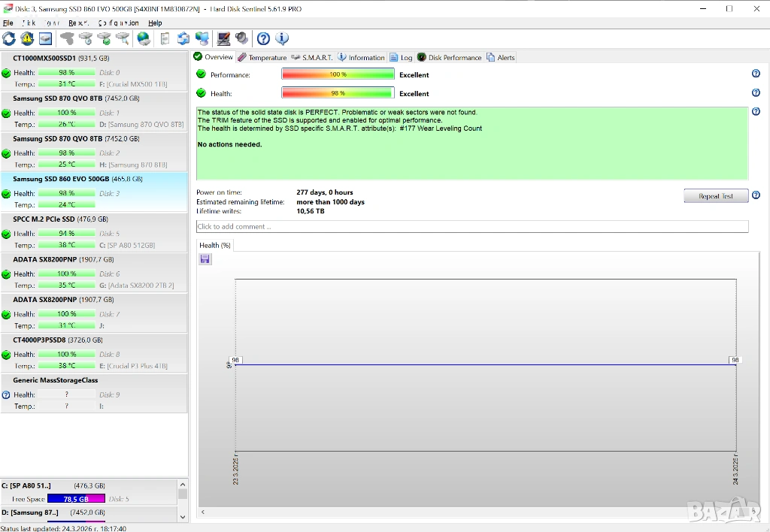Click the globe toolbar icon

pos(144,38)
